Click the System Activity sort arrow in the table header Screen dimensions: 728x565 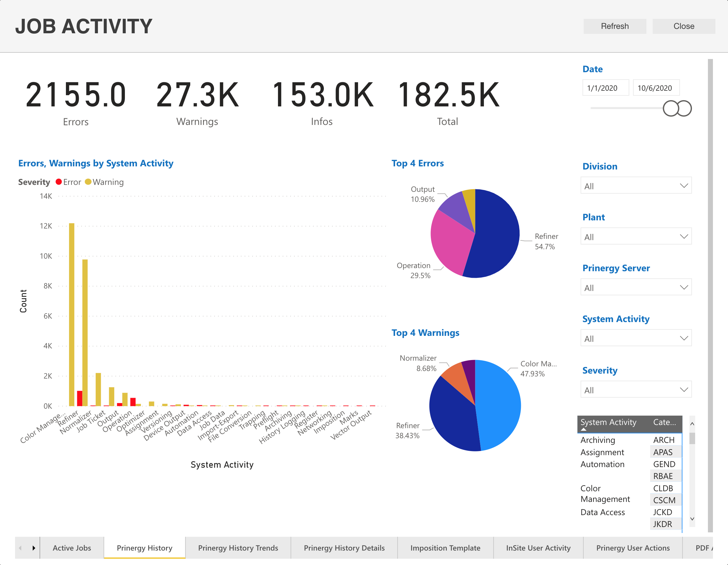[583, 430]
